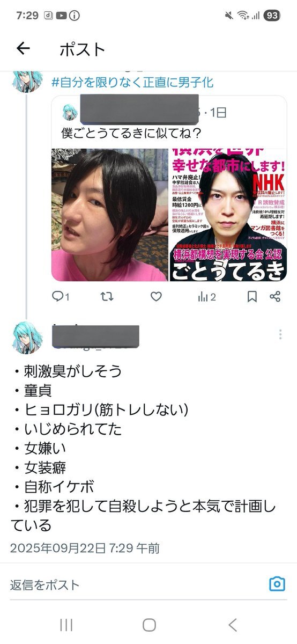297x644 pixels.
Task: Tap the top thread avatar
Action: click(x=26, y=79)
